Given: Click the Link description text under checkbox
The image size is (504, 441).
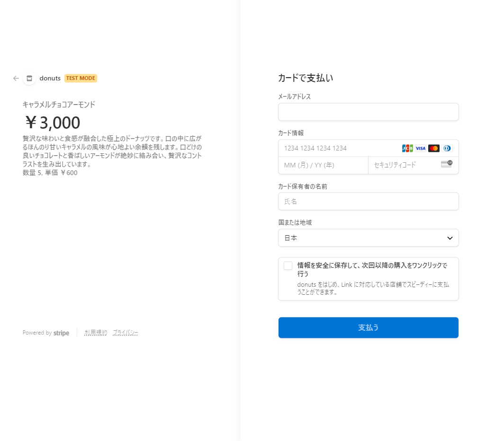Looking at the screenshot, I should click(x=373, y=288).
